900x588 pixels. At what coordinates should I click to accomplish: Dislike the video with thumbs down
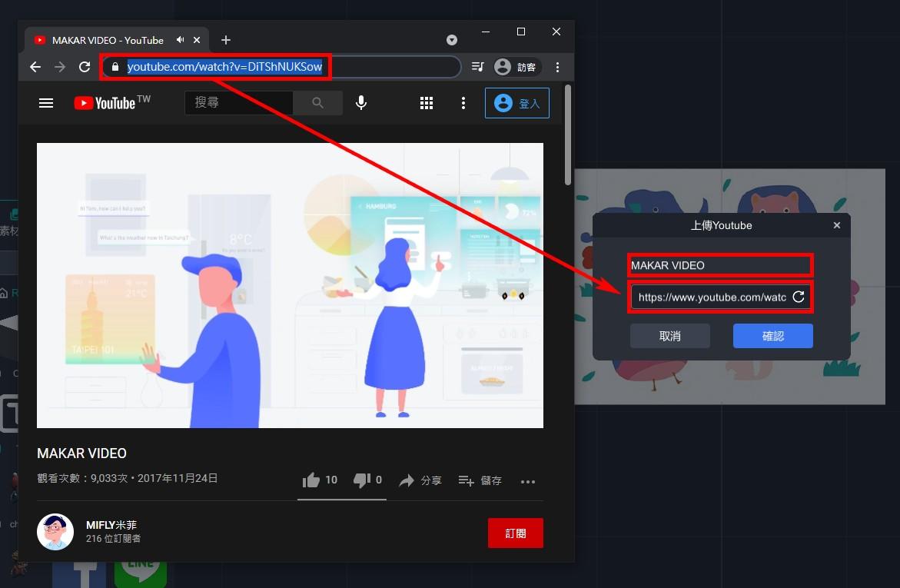tap(367, 480)
